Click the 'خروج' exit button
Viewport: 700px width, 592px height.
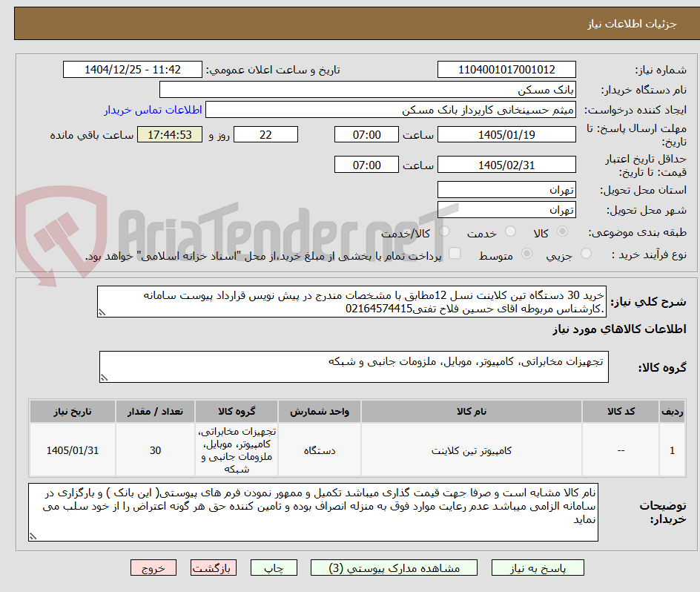(x=153, y=568)
